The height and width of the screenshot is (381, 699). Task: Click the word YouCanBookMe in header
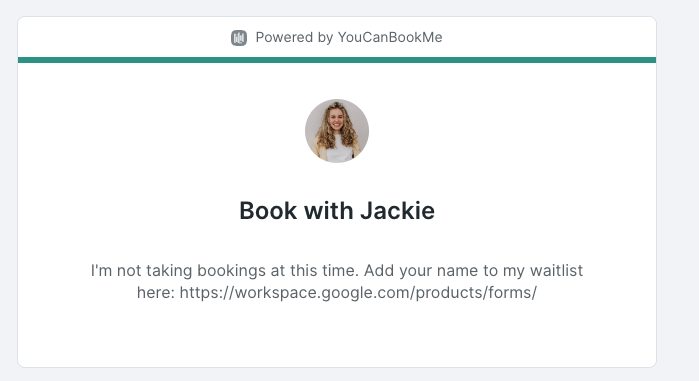tap(390, 37)
